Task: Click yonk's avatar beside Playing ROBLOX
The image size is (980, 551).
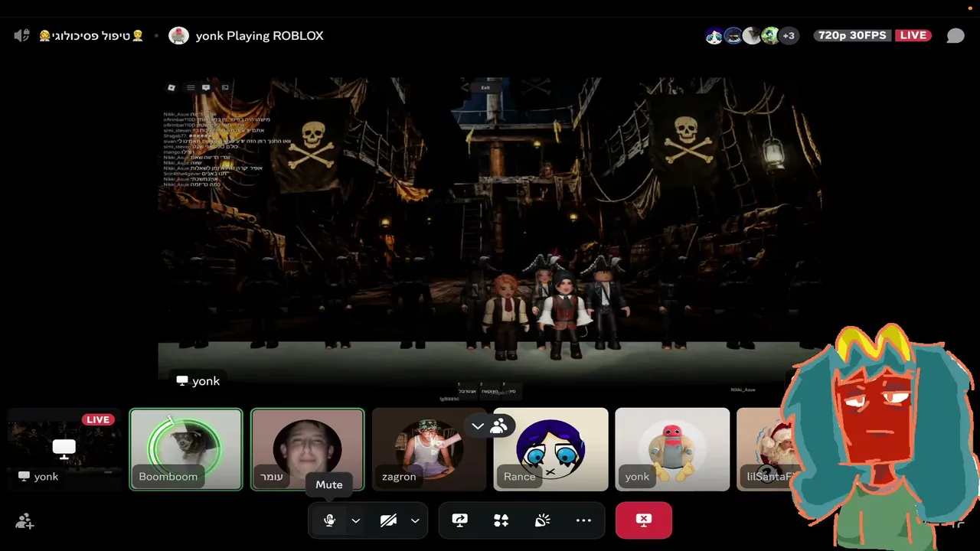Action: tap(178, 35)
